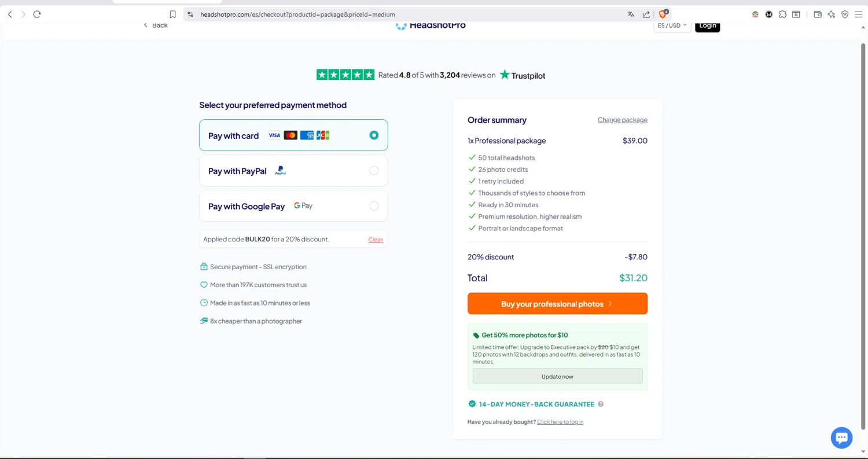Screen dimensions: 868x459
Task: Open the extensions puzzle icon
Action: (x=782, y=14)
